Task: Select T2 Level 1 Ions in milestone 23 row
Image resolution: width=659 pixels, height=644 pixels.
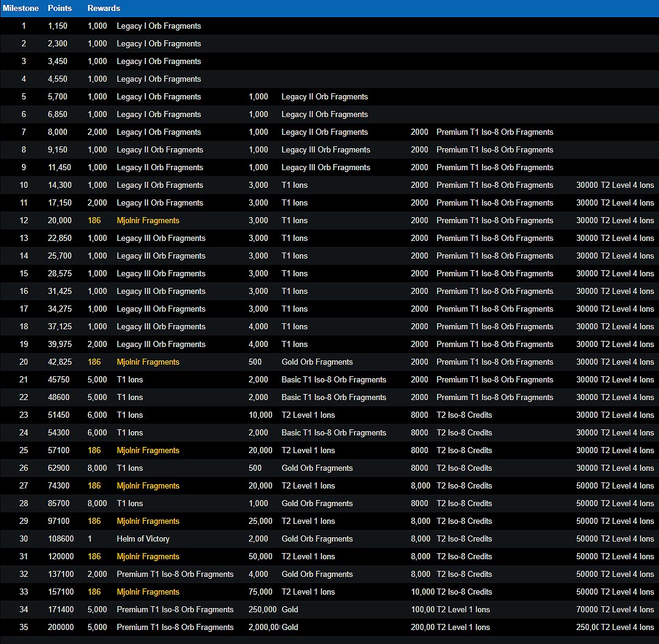Action: tap(308, 415)
